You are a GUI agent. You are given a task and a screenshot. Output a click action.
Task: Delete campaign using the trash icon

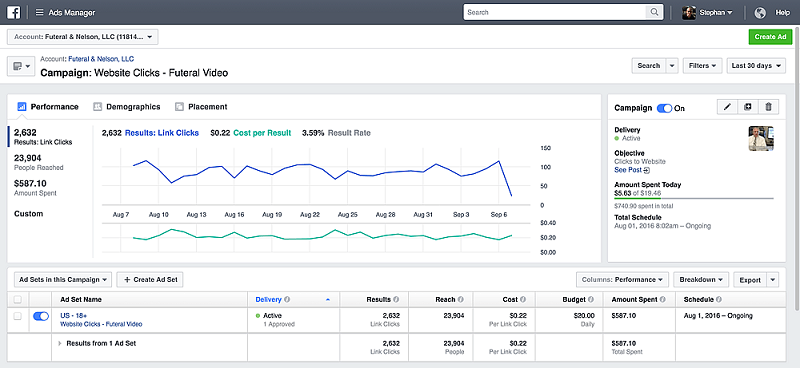click(768, 107)
